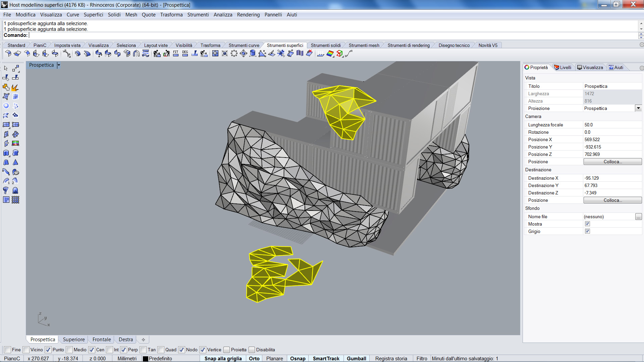Click the curvature analysis rainbow icon
The height and width of the screenshot is (362, 644).
[330, 54]
